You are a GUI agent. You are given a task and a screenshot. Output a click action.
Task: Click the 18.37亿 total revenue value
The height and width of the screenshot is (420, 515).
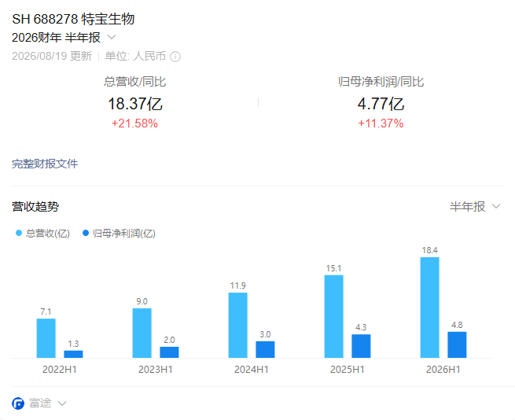point(135,104)
